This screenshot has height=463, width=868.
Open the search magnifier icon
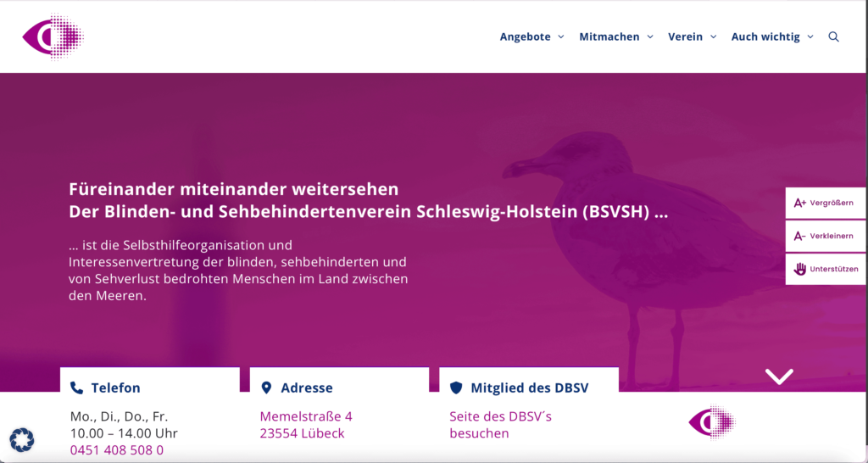tap(834, 36)
